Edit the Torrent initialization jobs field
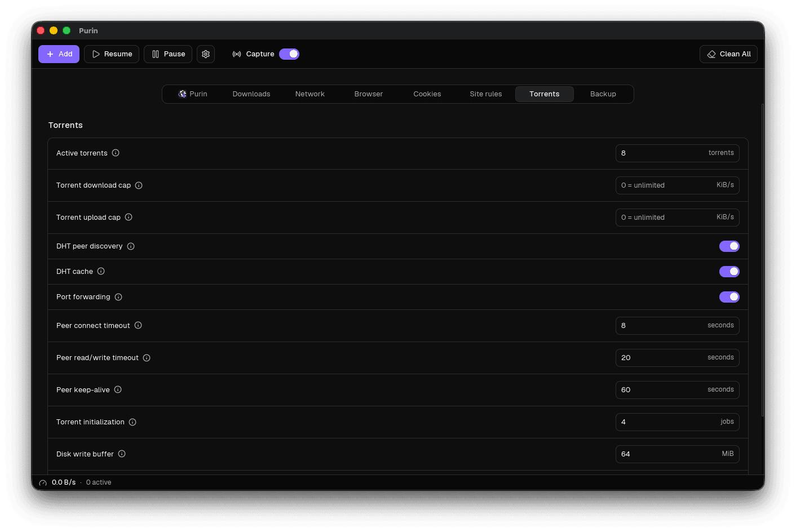796x532 pixels. coord(678,422)
